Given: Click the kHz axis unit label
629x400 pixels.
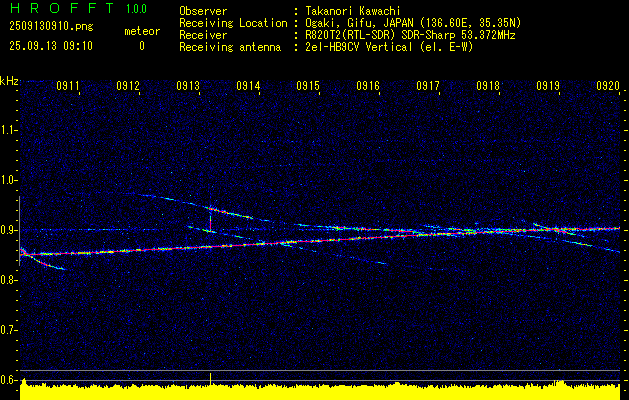Looking at the screenshot, I should (9, 81).
